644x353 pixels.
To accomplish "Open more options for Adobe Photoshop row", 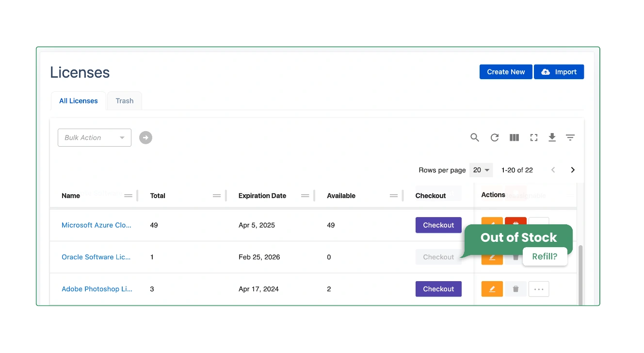I will [x=539, y=289].
